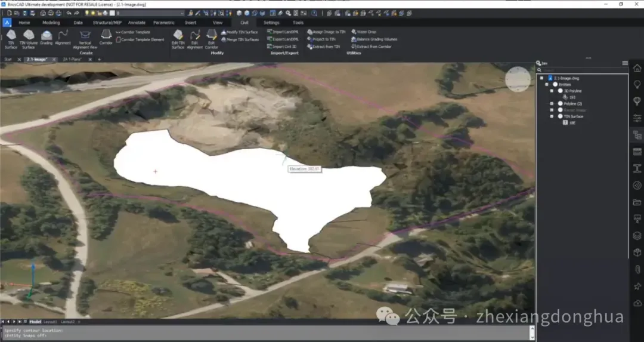Open the star icon panel in sidebar

coord(637,286)
